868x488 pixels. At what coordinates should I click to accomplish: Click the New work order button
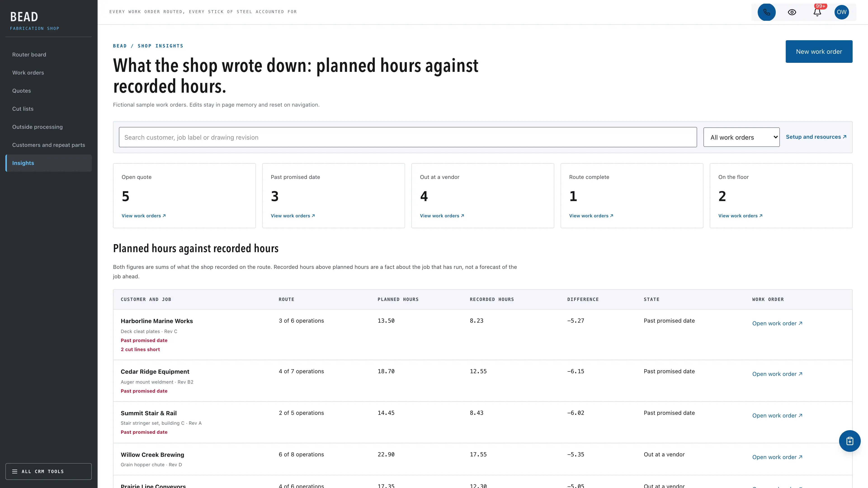[x=819, y=52]
